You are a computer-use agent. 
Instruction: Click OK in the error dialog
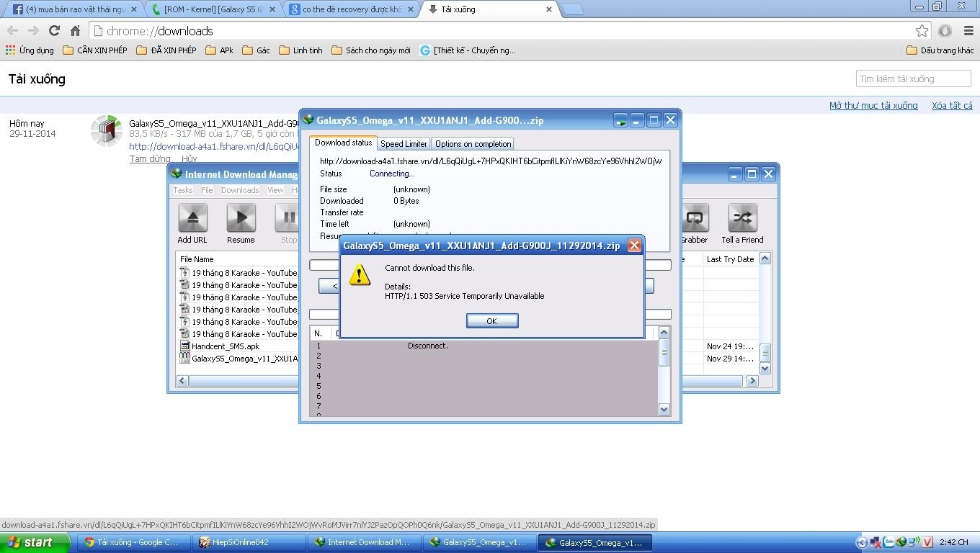(x=492, y=320)
